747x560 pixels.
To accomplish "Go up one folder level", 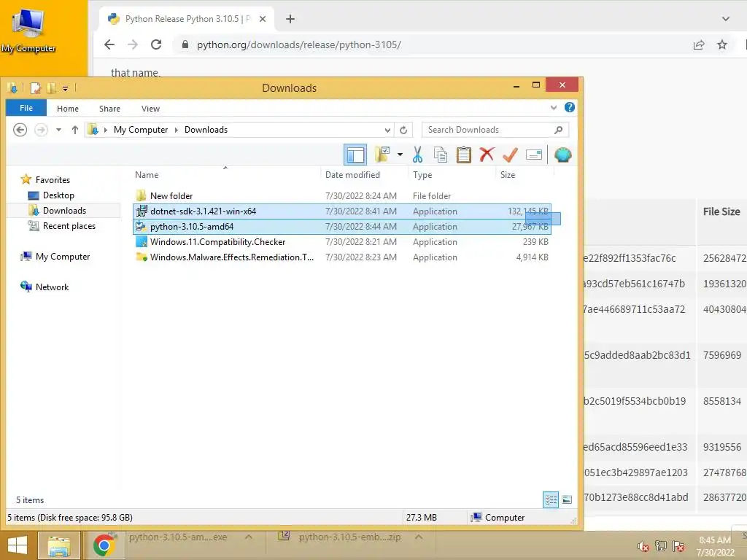I will 75,130.
